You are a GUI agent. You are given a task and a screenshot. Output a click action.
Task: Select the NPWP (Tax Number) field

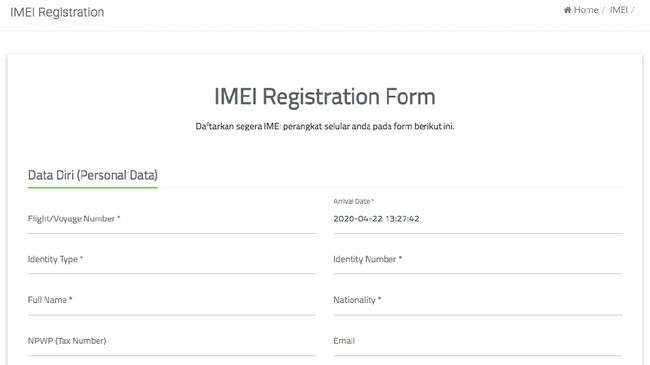172,341
